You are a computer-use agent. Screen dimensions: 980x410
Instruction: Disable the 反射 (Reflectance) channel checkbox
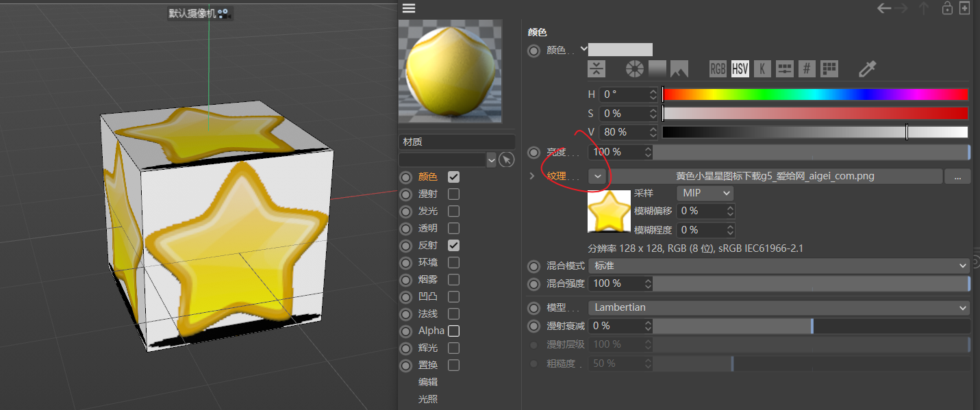tap(453, 245)
